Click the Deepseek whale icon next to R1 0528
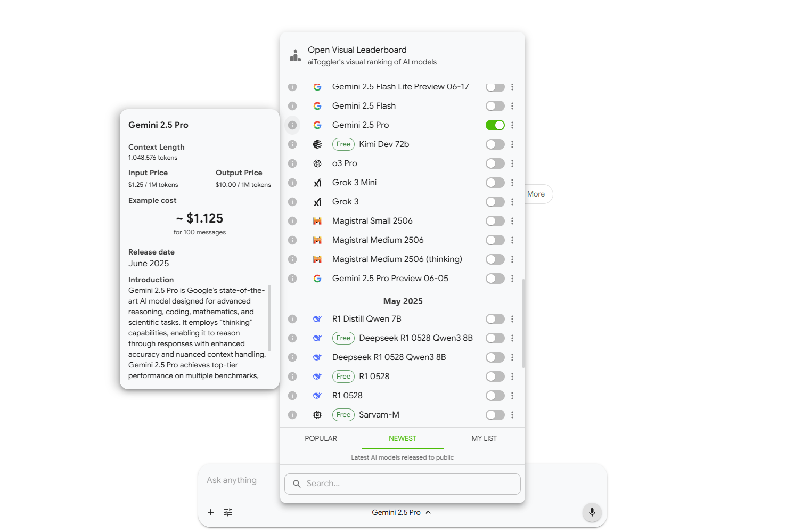The image size is (802, 532). pos(317,396)
